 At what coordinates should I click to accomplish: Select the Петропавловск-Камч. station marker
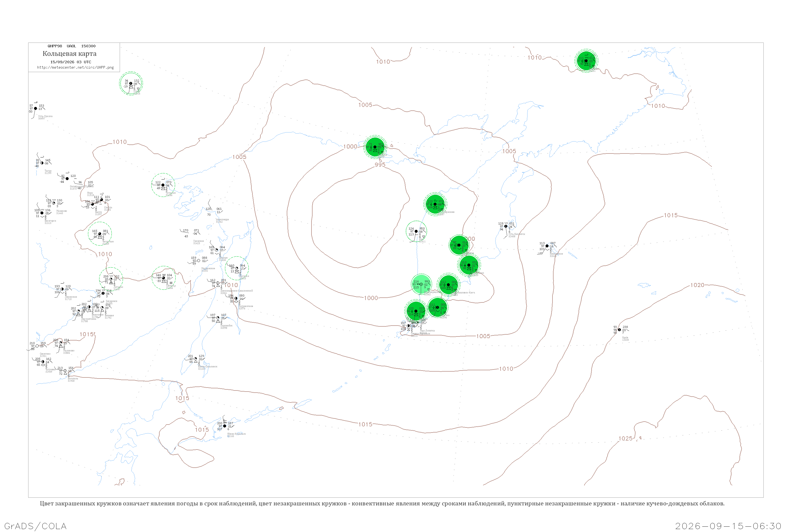coord(448,285)
